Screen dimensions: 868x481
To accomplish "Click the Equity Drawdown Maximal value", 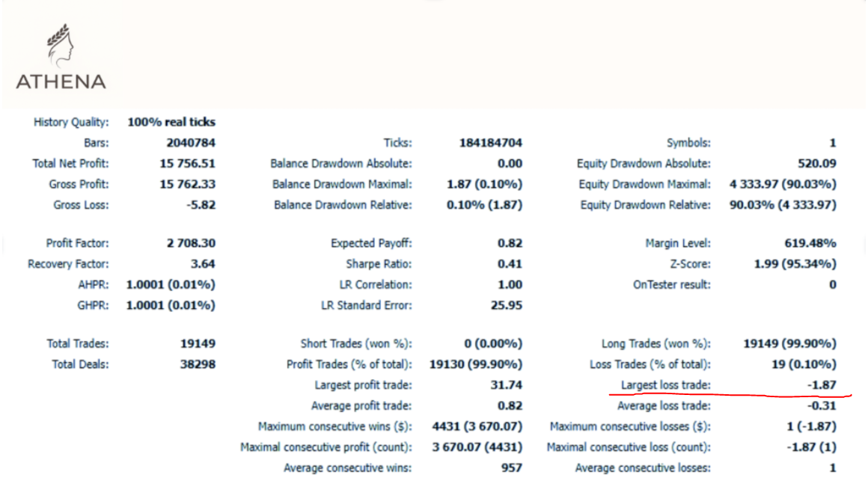I will (x=783, y=184).
